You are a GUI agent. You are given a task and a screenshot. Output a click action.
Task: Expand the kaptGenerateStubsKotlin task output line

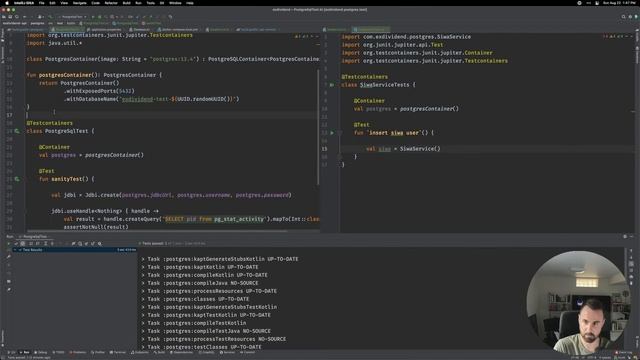220,259
